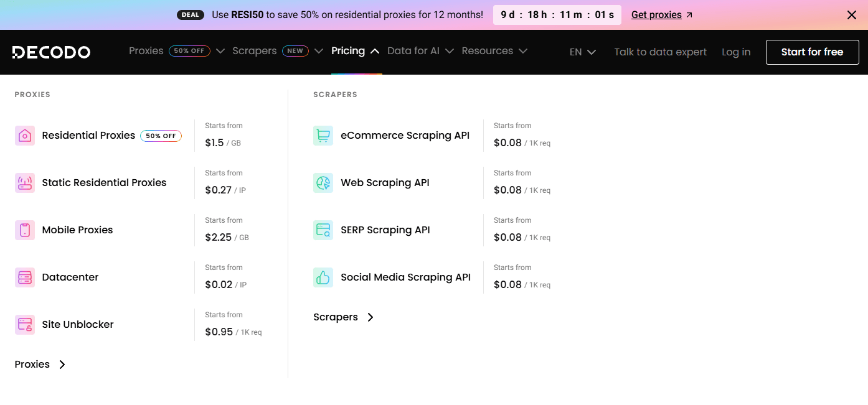Click the eCommerce Scraping API cart icon
The height and width of the screenshot is (405, 868).
coord(323,136)
